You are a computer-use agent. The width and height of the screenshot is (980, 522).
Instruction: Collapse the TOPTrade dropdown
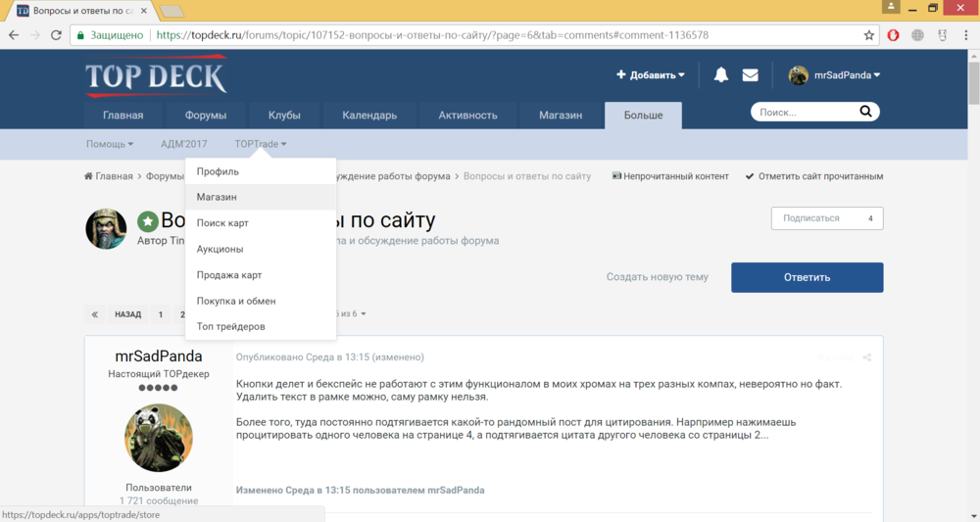(x=261, y=144)
